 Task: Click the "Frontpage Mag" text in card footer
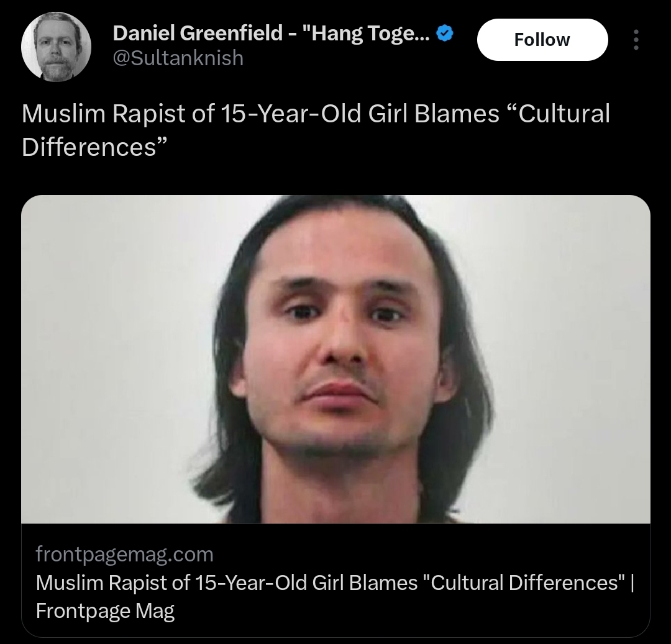(105, 610)
